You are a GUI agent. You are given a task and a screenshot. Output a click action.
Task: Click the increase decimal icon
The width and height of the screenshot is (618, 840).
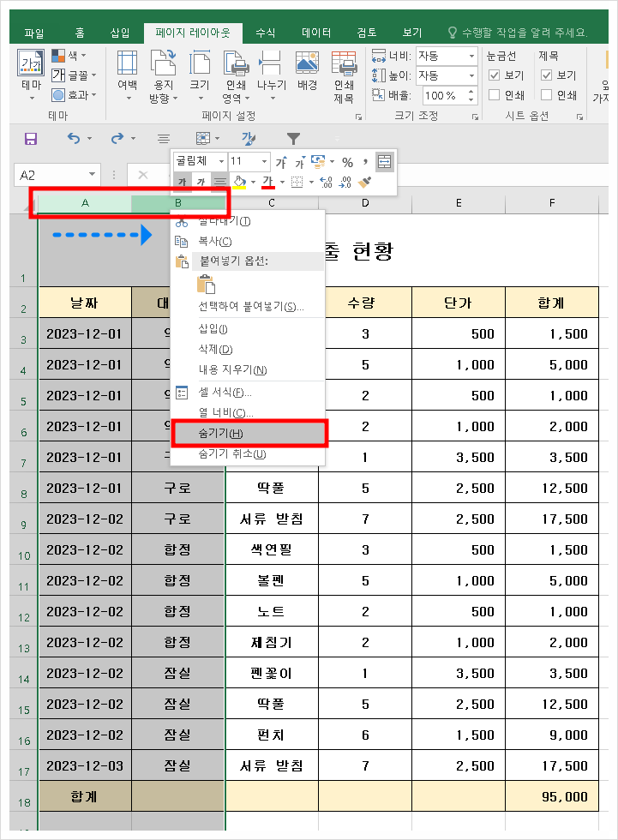coord(326,183)
